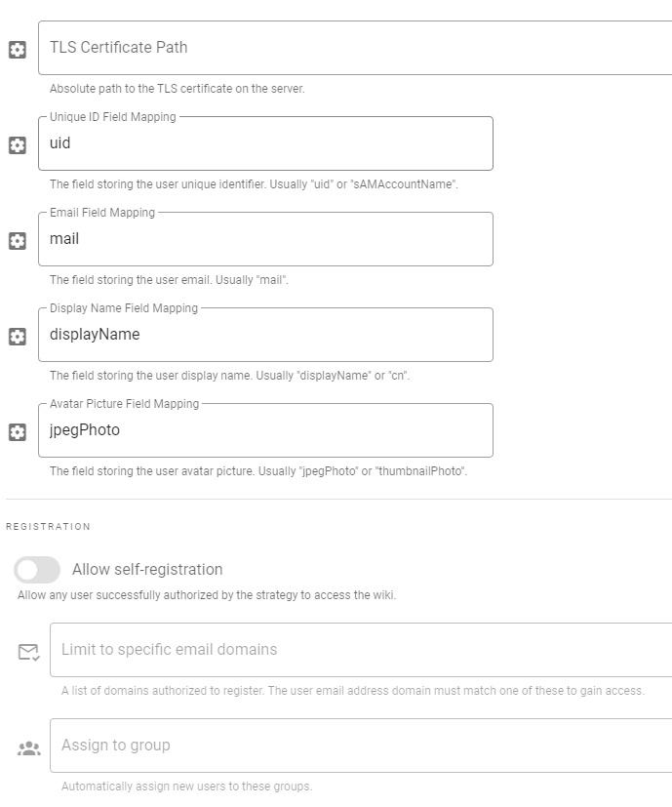This screenshot has width=672, height=807.
Task: Click the gear icon beside Email Field Mapping
Action: pos(18,241)
